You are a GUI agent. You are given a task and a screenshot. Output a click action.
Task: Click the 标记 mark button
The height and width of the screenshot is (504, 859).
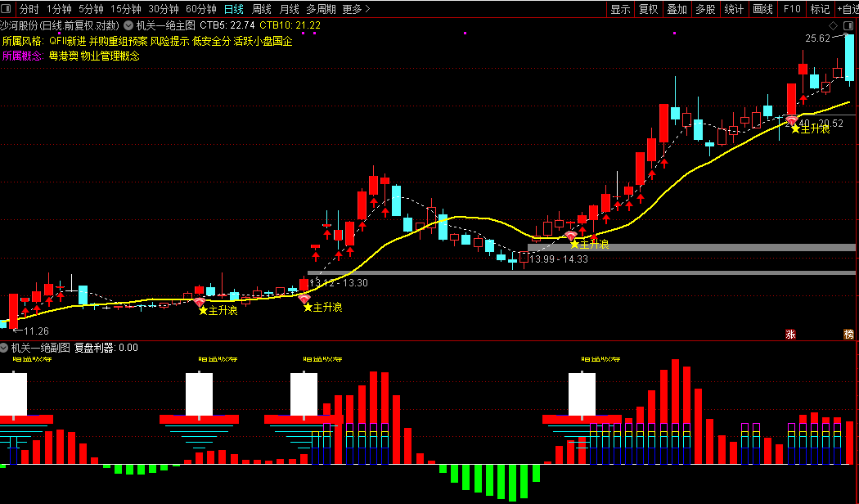click(x=820, y=9)
